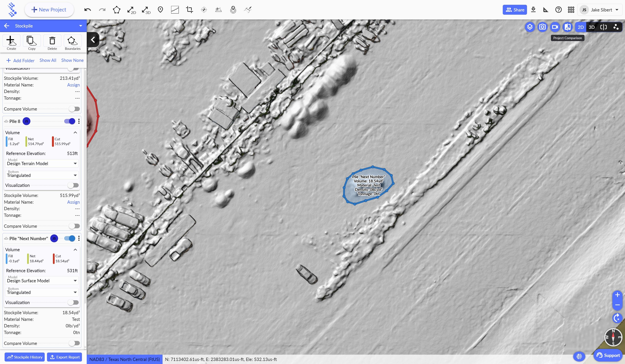Viewport: 625px width, 364px height.
Task: Open the Stockpile panel dropdown arrow
Action: point(81,26)
